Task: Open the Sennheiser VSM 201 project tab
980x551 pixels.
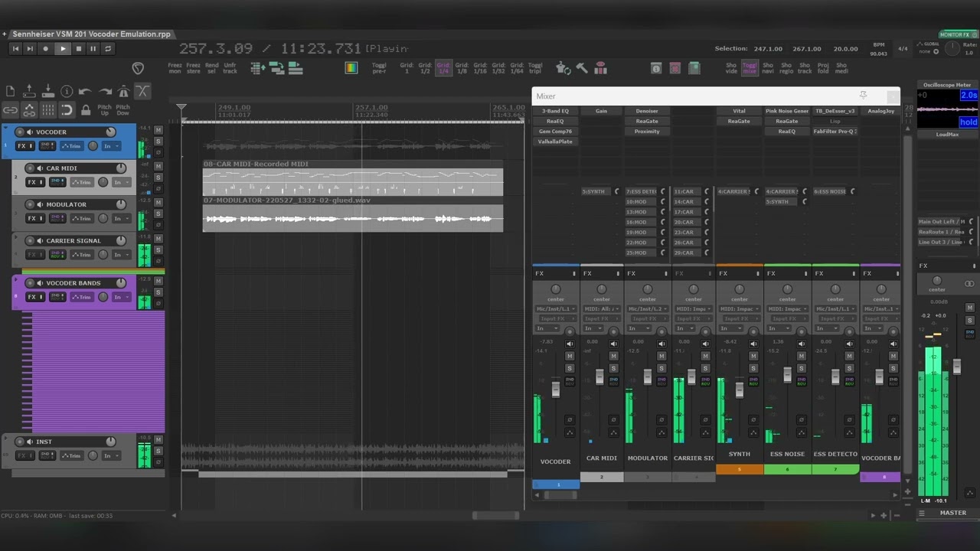Action: point(91,34)
